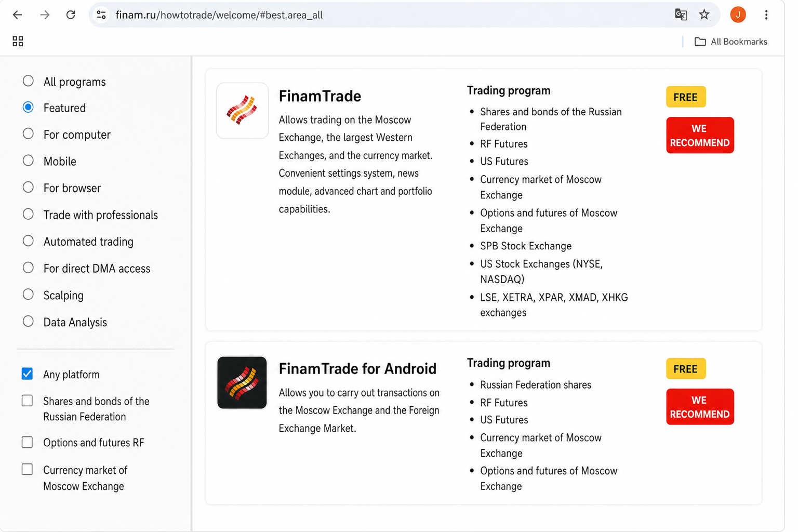The height and width of the screenshot is (532, 798).
Task: Select the Scalping radio option
Action: point(28,295)
